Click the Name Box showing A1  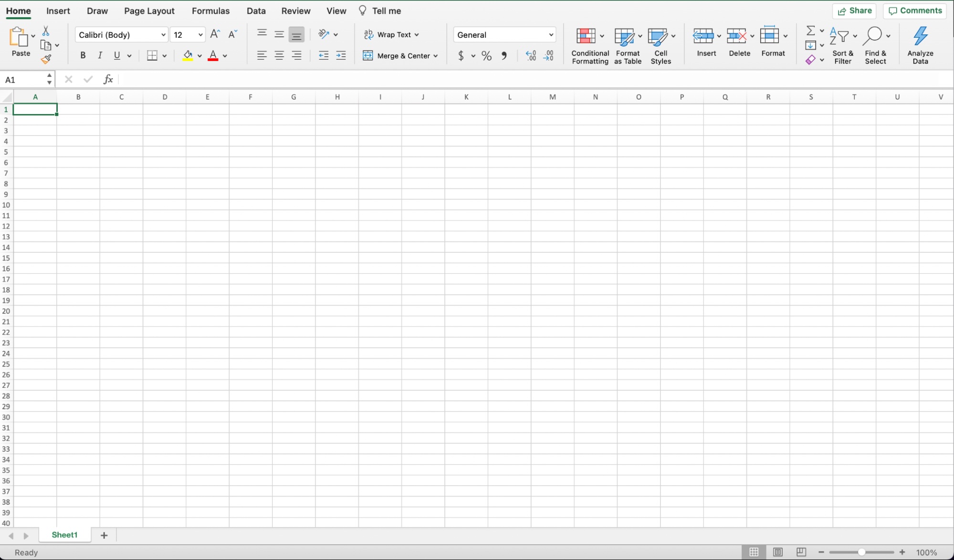(26, 80)
